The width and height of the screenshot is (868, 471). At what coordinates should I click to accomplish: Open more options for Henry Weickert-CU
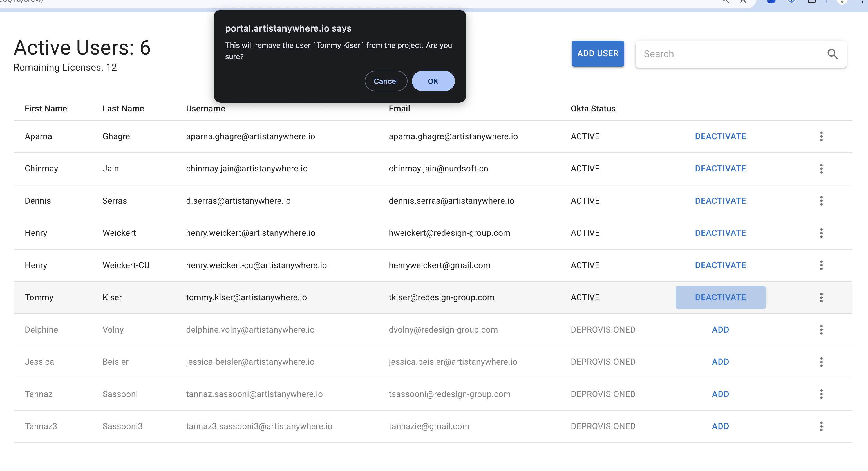click(821, 265)
